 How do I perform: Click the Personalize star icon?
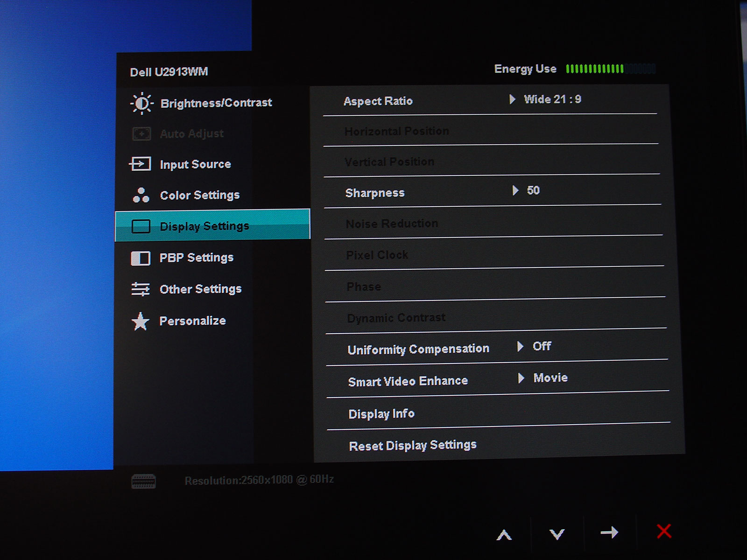[140, 321]
